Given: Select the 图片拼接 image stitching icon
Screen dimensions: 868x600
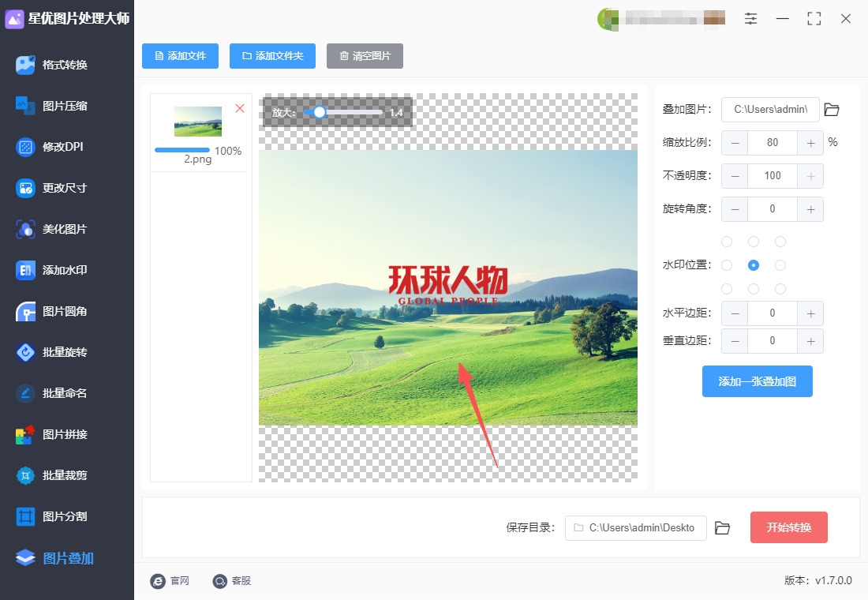Looking at the screenshot, I should [25, 434].
